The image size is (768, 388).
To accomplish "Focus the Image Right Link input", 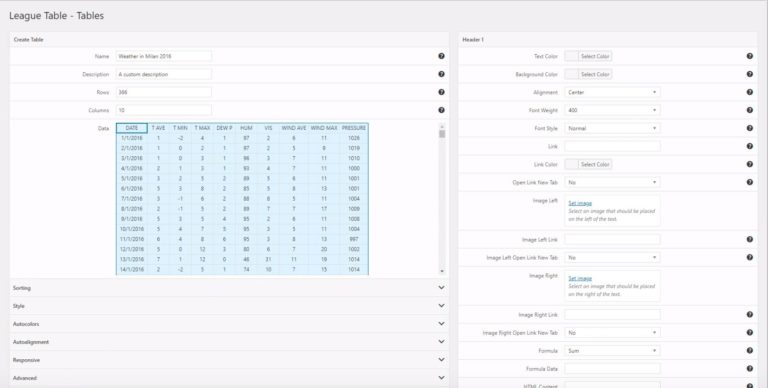I will [612, 315].
